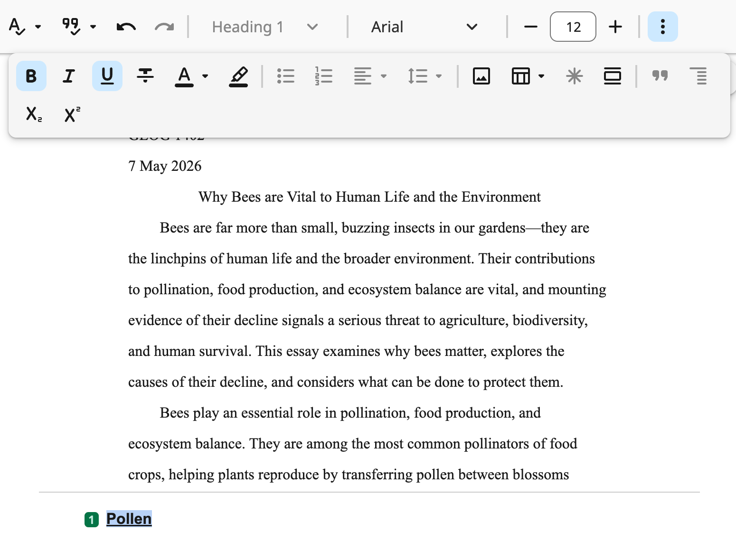Click the text alignment icon
Image resolution: width=736 pixels, height=560 pixels.
coord(363,76)
